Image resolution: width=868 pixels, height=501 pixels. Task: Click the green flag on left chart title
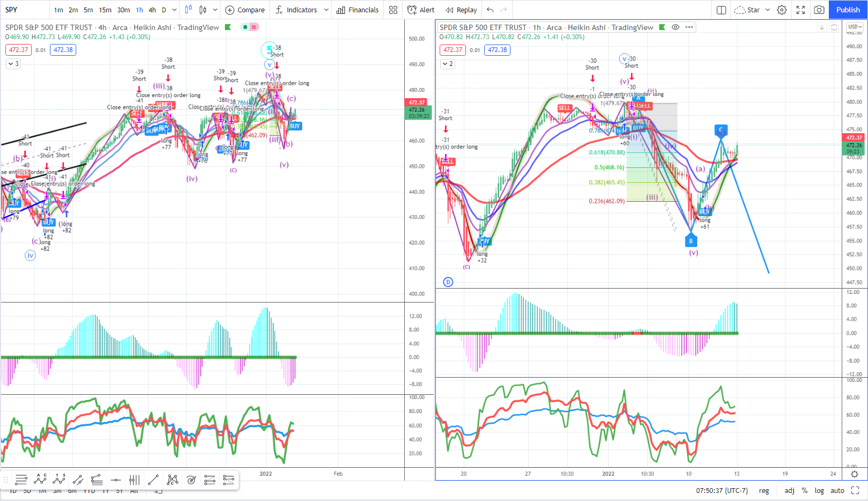coord(228,27)
